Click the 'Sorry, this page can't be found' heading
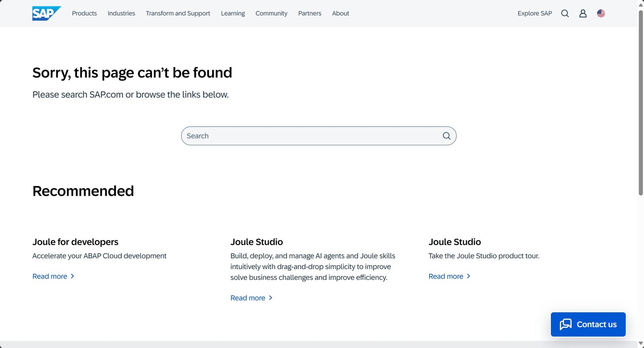Screen dimensions: 644x348 132,72
